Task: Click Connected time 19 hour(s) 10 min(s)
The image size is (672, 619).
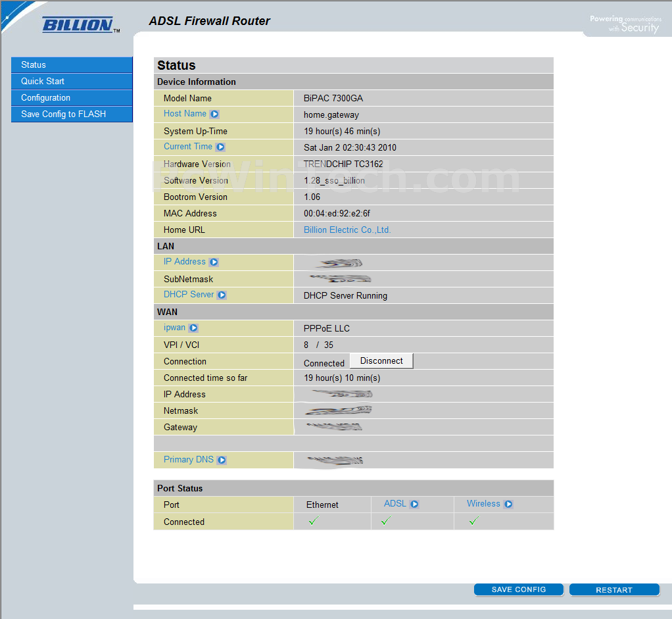Action: tap(342, 378)
